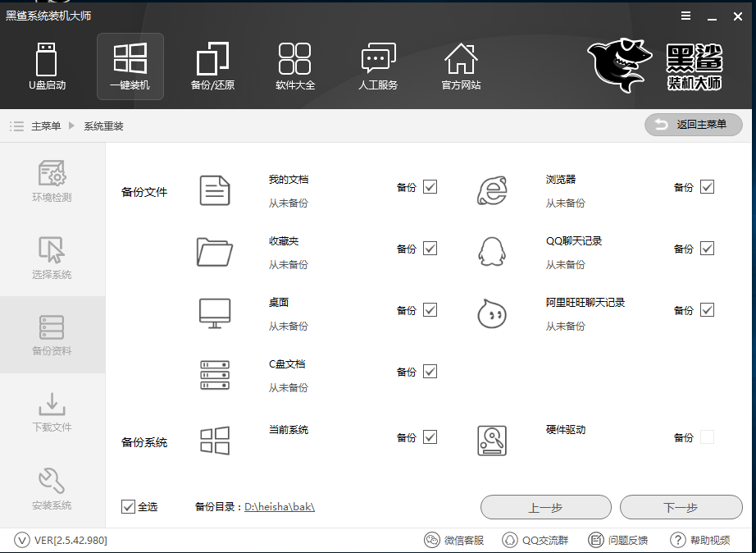
Task: Select the 一键装机 one-click install feature
Action: [130, 66]
